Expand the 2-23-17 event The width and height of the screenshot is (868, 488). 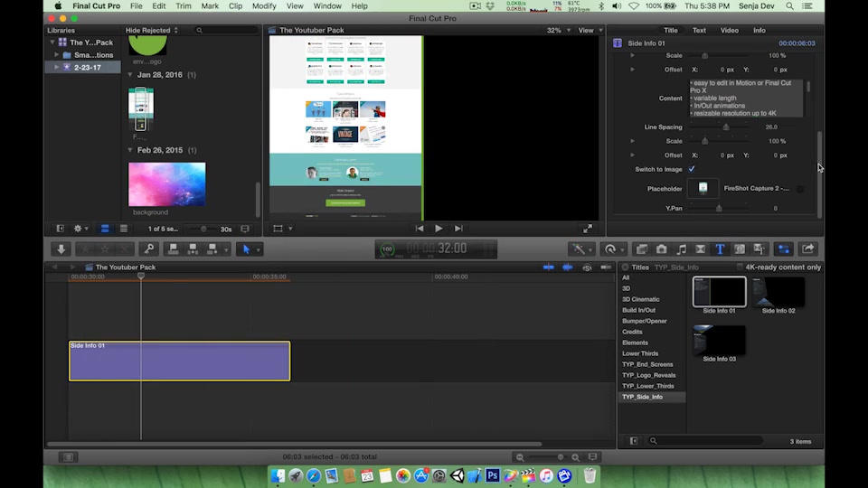click(x=56, y=67)
